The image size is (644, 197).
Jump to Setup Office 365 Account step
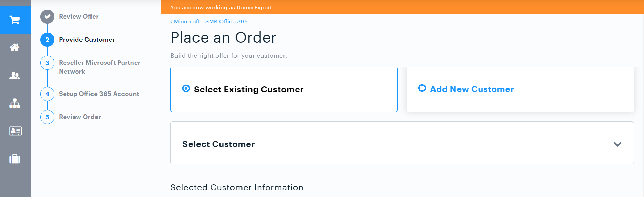point(99,94)
